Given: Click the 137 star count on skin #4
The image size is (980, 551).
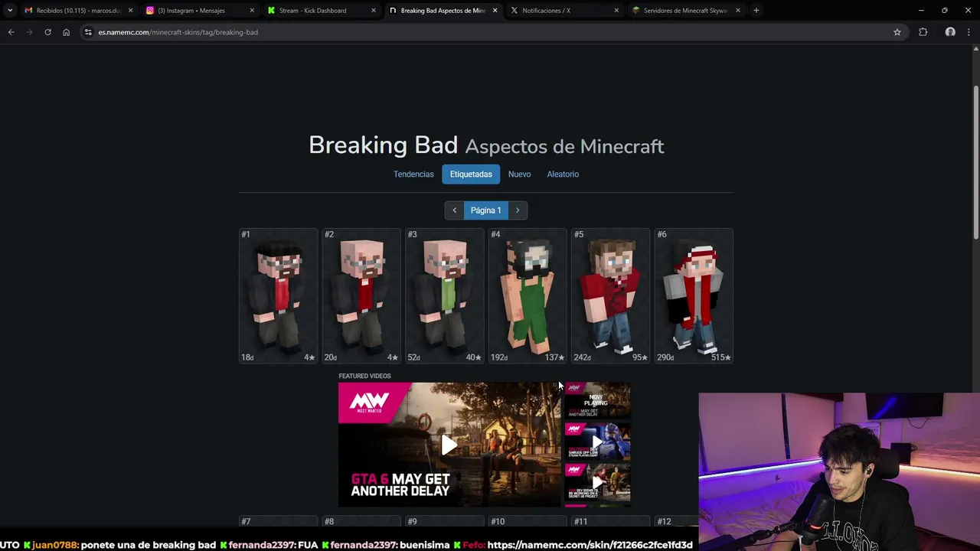Looking at the screenshot, I should (x=554, y=357).
